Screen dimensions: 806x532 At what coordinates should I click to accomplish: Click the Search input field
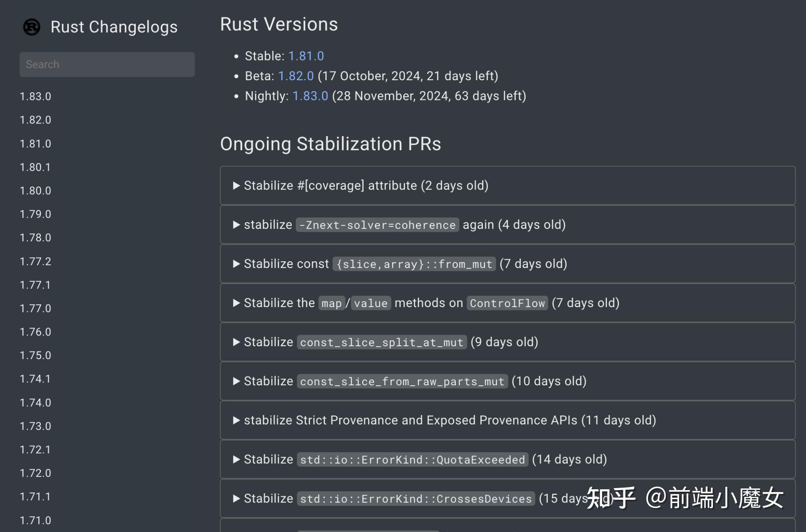point(107,64)
